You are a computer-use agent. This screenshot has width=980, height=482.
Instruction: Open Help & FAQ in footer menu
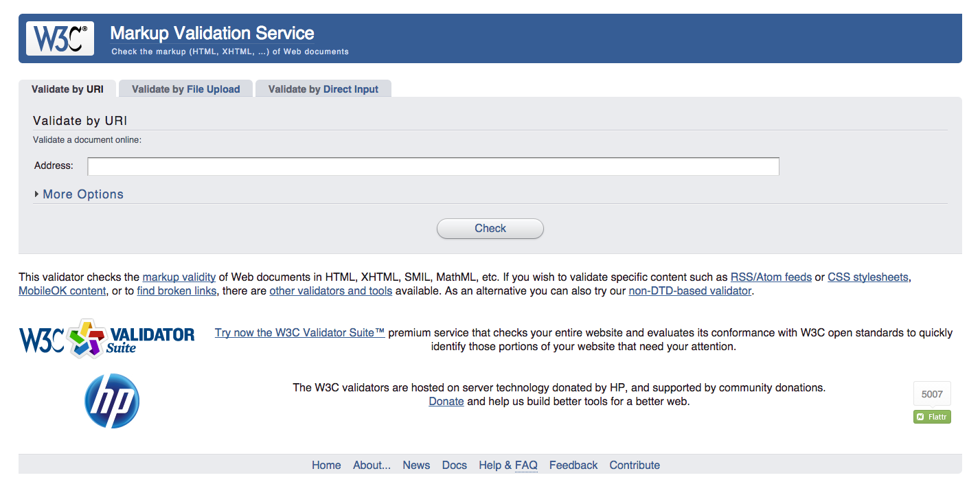click(x=508, y=466)
